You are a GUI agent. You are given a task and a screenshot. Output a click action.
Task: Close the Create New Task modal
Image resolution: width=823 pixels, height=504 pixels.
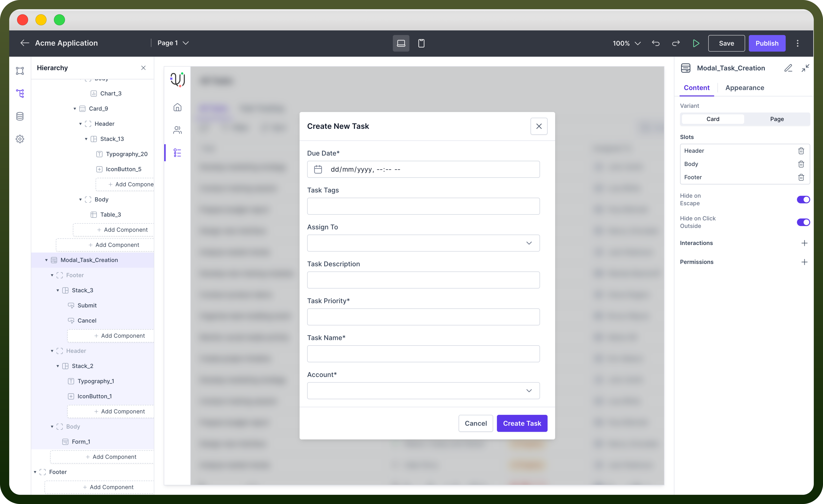click(539, 126)
